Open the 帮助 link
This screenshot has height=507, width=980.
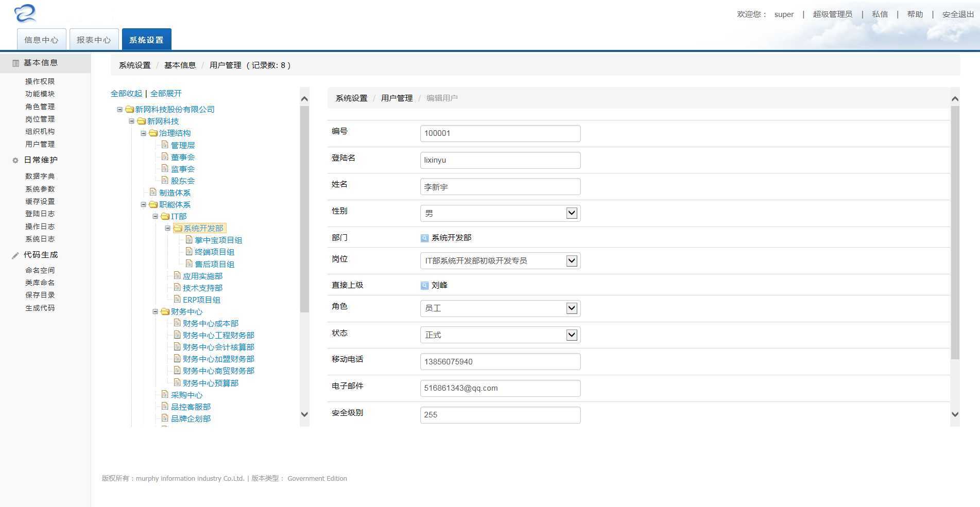click(x=915, y=14)
